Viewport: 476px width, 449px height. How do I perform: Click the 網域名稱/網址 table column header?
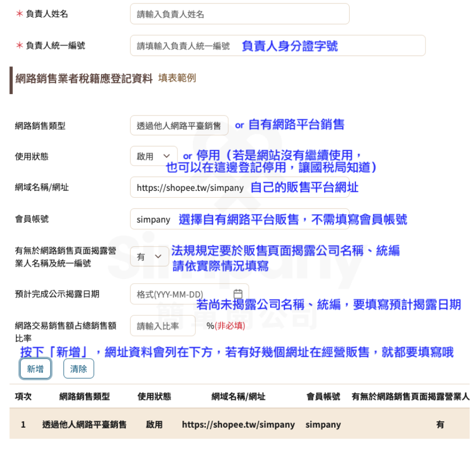[x=238, y=396]
